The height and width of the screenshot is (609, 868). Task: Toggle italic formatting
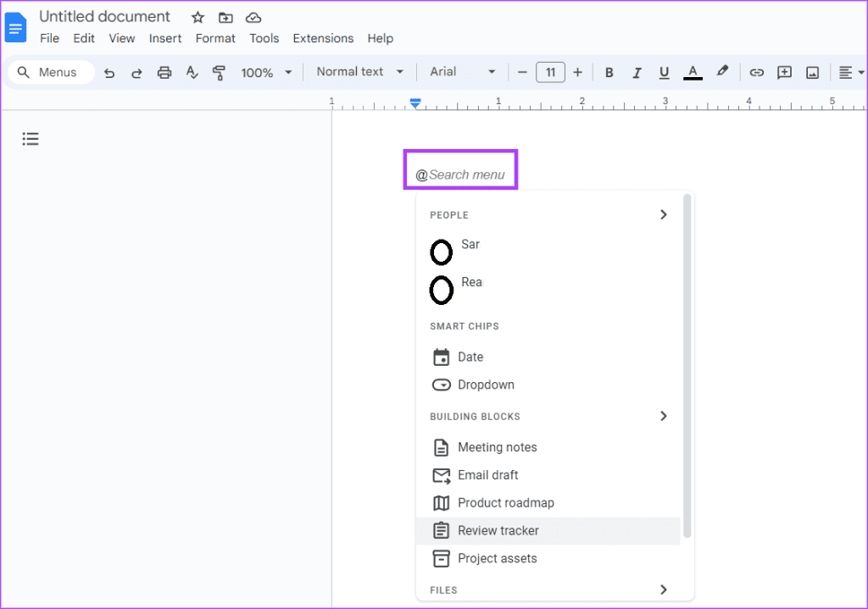pos(637,73)
